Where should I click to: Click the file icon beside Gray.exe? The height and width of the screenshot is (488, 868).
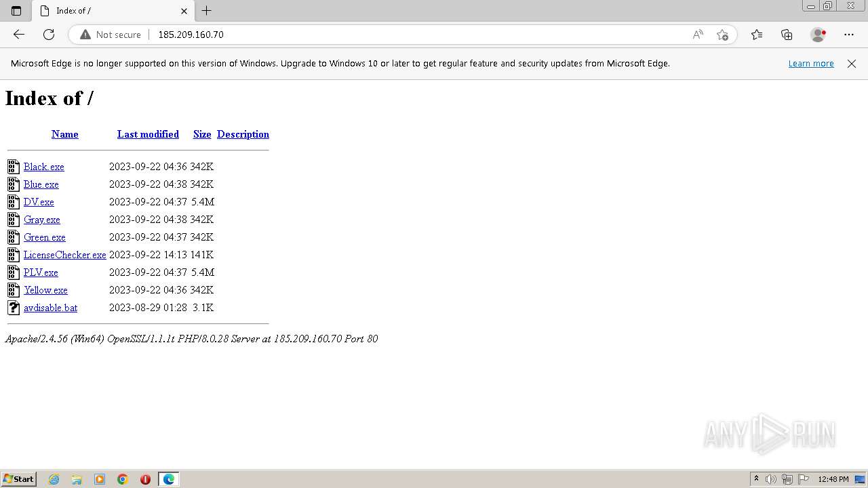click(14, 220)
